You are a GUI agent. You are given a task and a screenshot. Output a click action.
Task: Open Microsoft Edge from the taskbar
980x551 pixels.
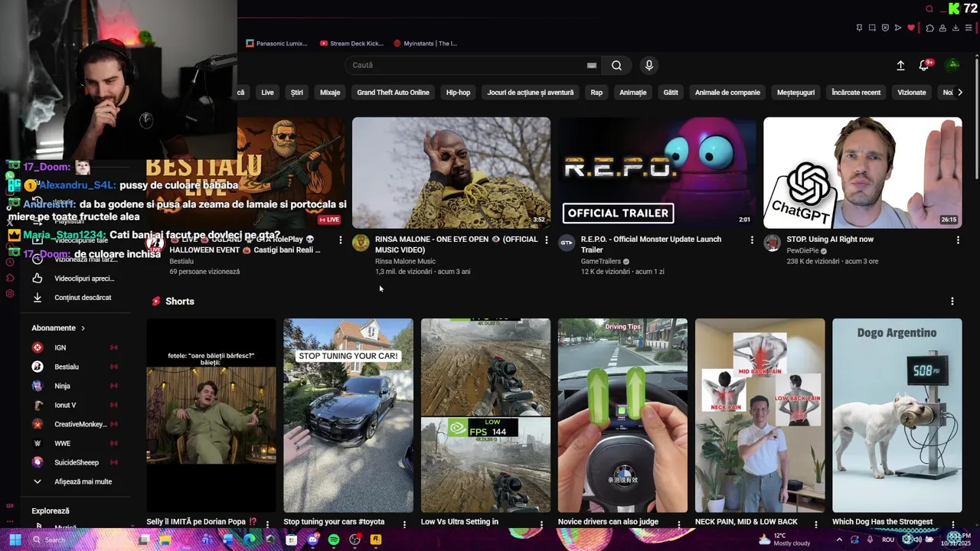(x=249, y=540)
